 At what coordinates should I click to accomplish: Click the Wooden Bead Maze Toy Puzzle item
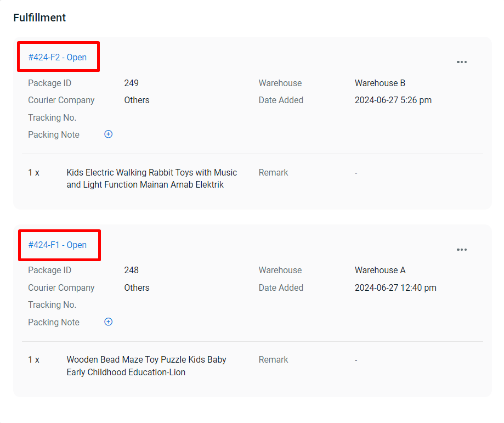coord(146,366)
